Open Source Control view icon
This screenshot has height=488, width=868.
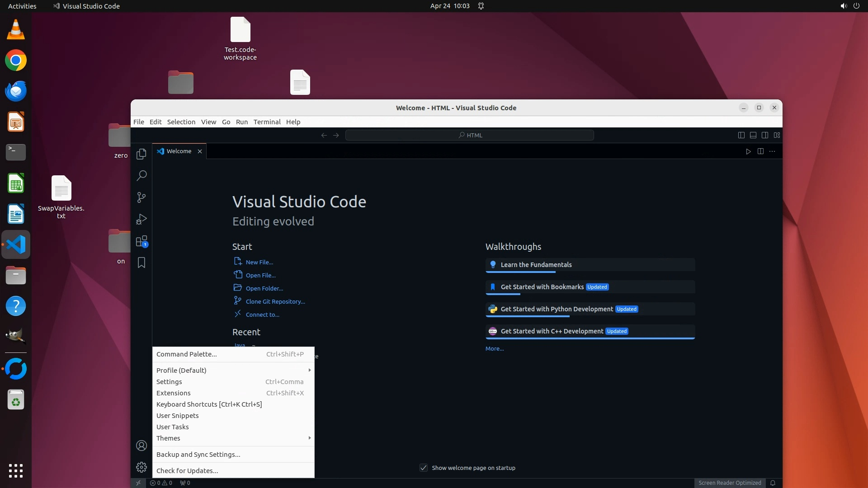142,197
